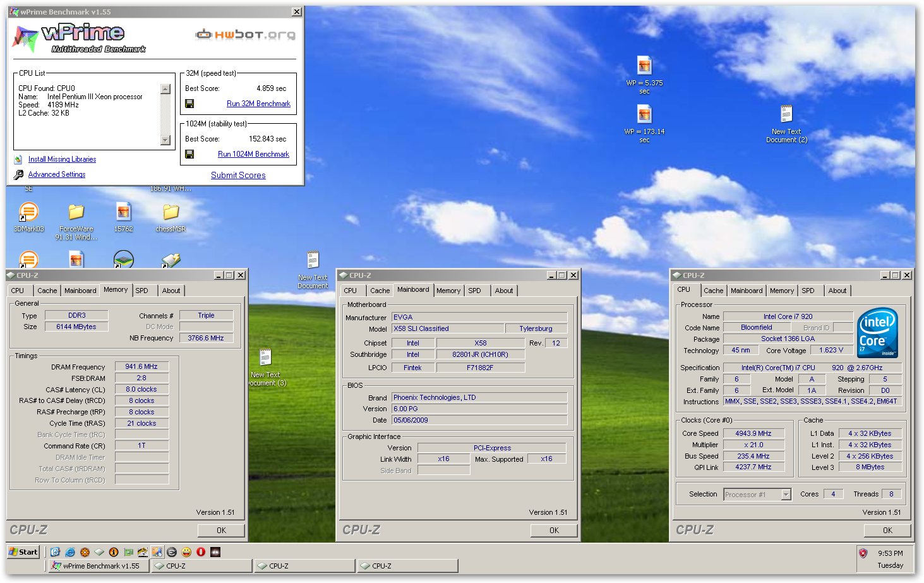Click the black square quick launch icon
Image resolution: width=924 pixels, height=583 pixels.
pos(215,552)
